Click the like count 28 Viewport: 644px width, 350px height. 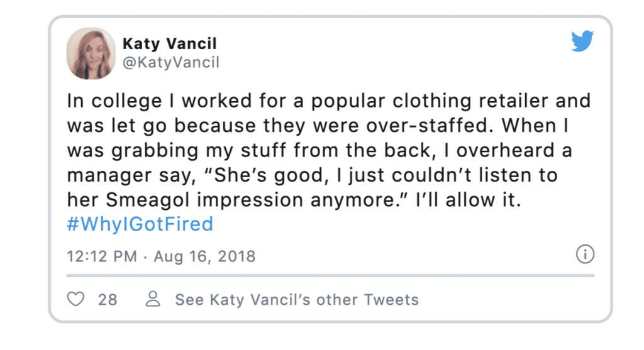coord(108,300)
